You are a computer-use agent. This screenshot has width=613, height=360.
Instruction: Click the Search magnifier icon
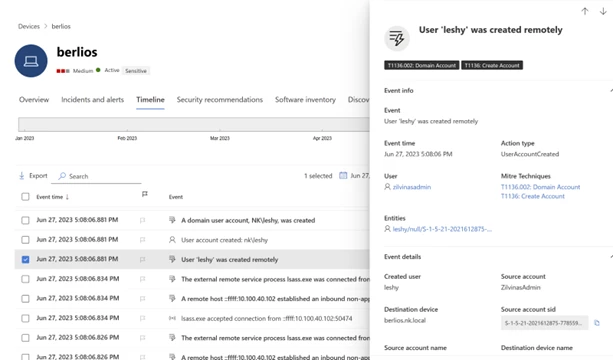point(62,176)
